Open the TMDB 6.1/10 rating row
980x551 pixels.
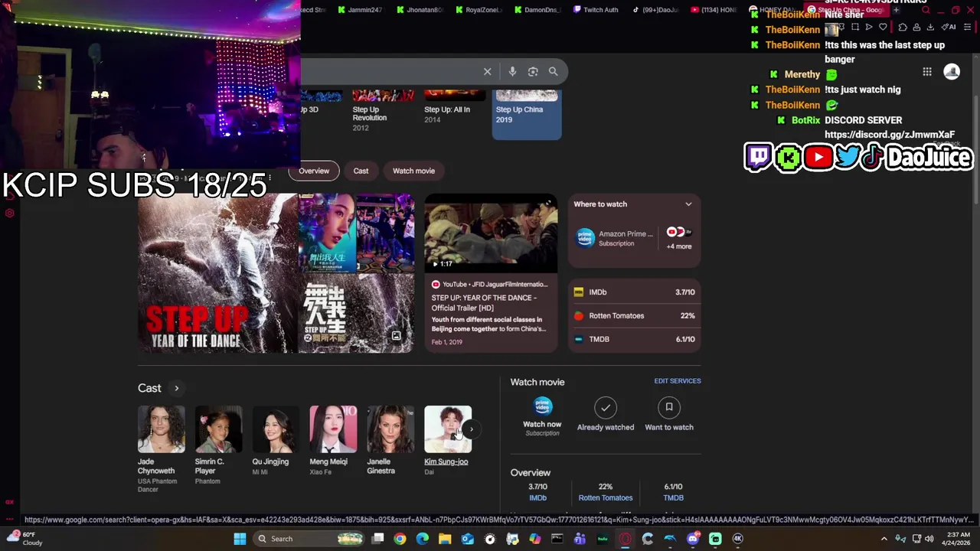pos(634,339)
